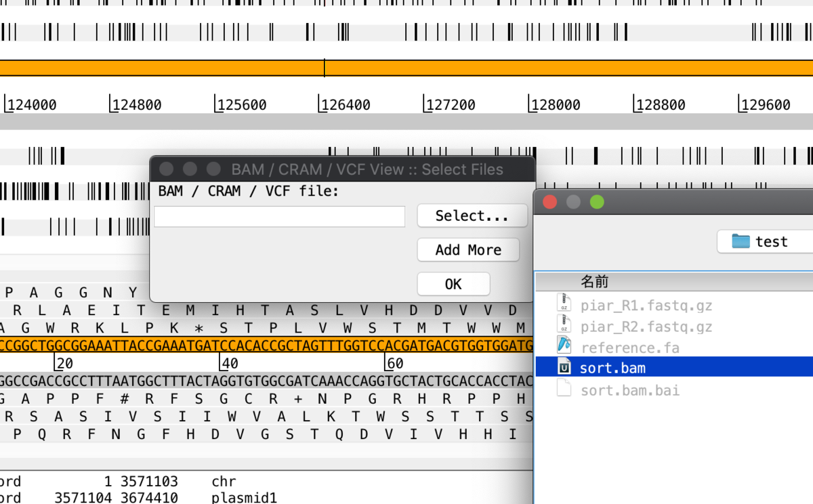Click the 3674410 coordinate value
Image resolution: width=813 pixels, height=504 pixels.
point(149,498)
